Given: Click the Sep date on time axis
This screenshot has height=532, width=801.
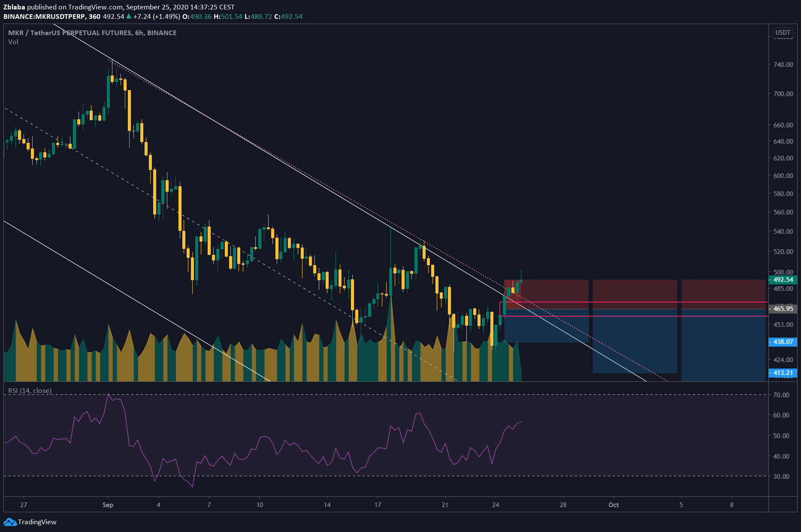Looking at the screenshot, I should pos(108,505).
